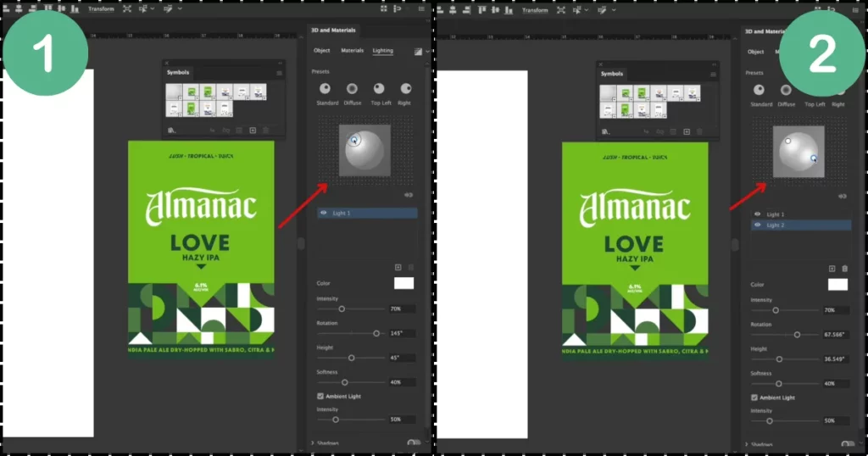Click the move light to back icon in screenshot 1

tap(409, 195)
